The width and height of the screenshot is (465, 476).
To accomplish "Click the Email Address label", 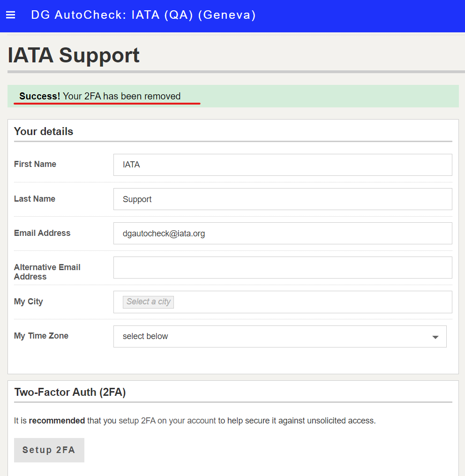I will click(x=42, y=233).
